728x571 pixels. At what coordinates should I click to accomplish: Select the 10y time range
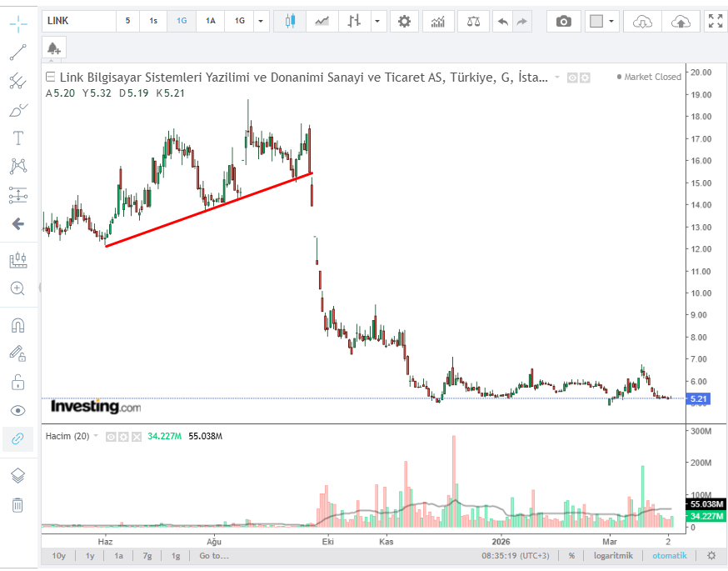(x=59, y=556)
